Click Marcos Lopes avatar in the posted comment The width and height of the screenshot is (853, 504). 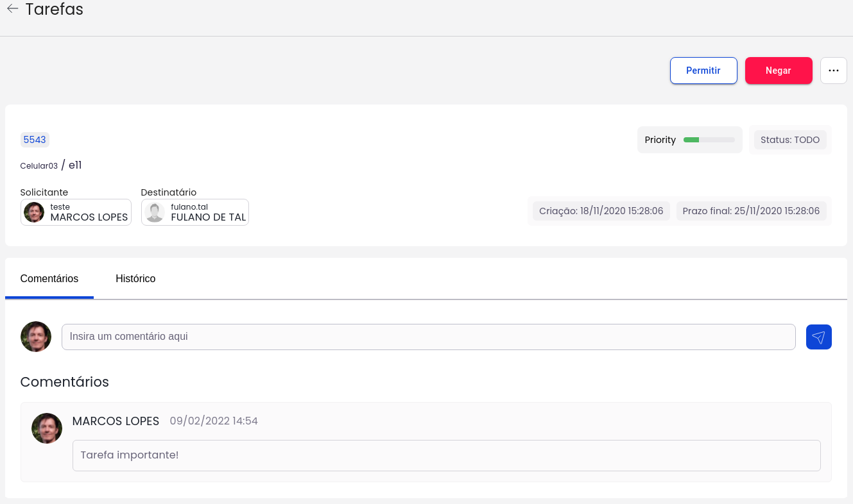pyautogui.click(x=47, y=428)
